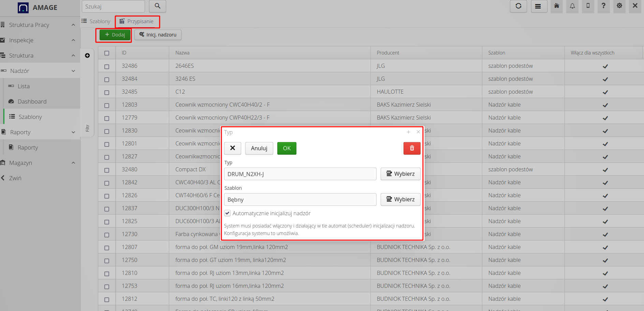This screenshot has width=644, height=311.
Task: Toggle Automatycznie inicjalizuj nadzór checkbox
Action: coord(228,213)
